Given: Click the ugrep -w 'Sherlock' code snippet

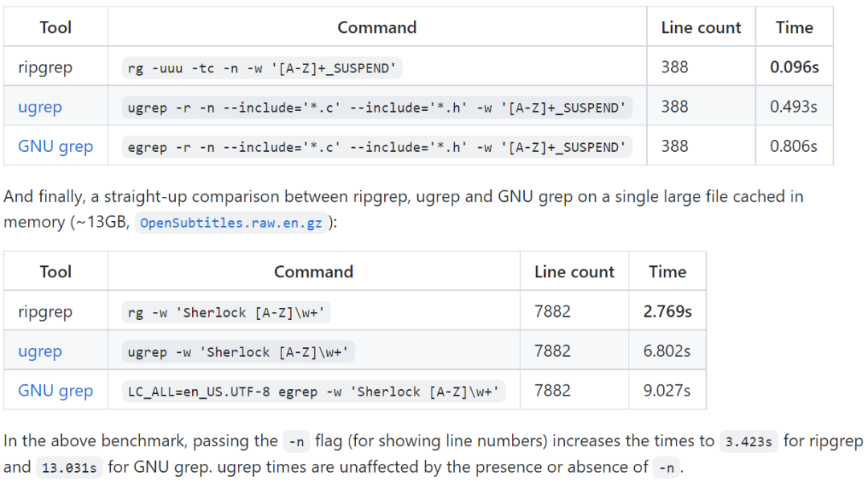Looking at the screenshot, I should pos(239,352).
